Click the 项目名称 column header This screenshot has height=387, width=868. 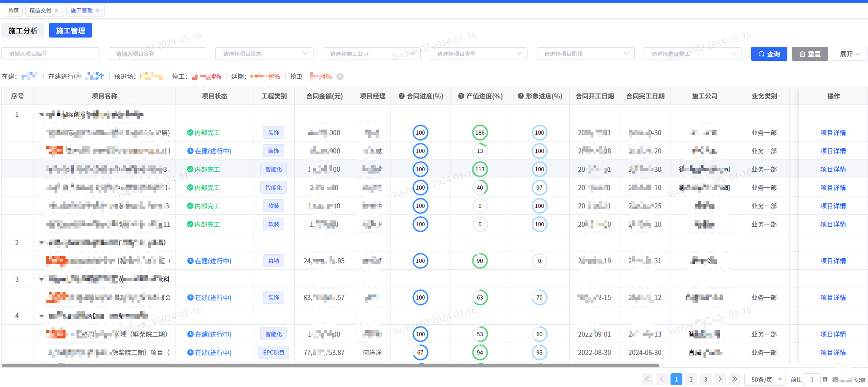click(104, 96)
